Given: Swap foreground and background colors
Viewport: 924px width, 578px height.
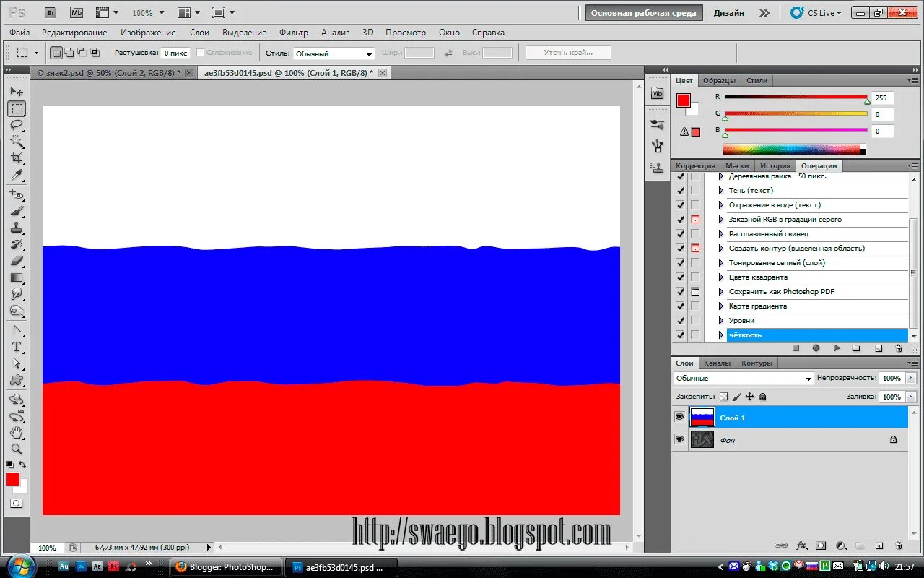Looking at the screenshot, I should 22,465.
